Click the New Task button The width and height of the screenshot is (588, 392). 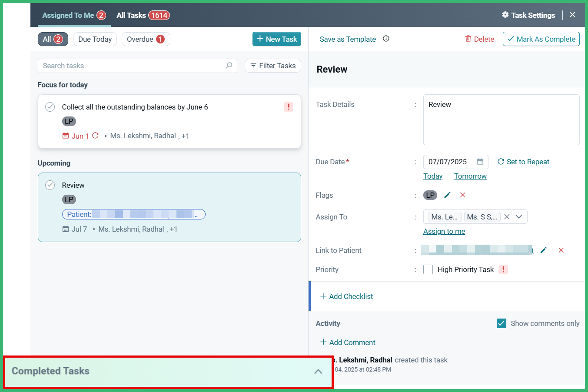coord(277,39)
